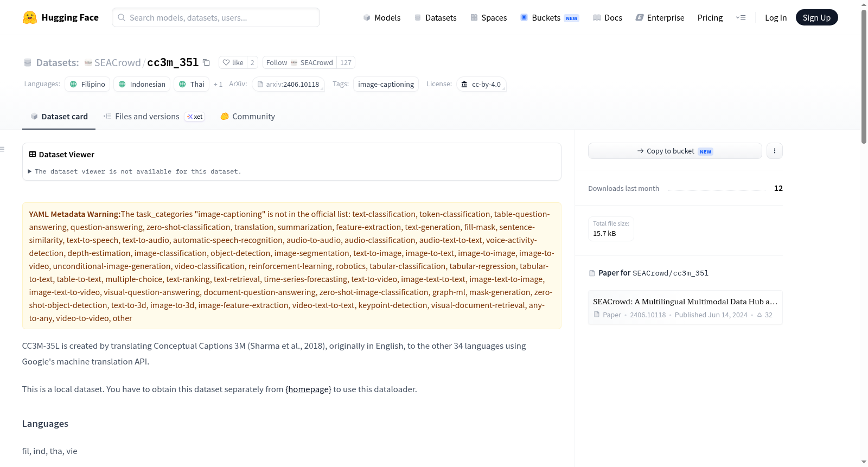868x467 pixels.
Task: Click the Dataset card tab cube icon
Action: pos(34,116)
